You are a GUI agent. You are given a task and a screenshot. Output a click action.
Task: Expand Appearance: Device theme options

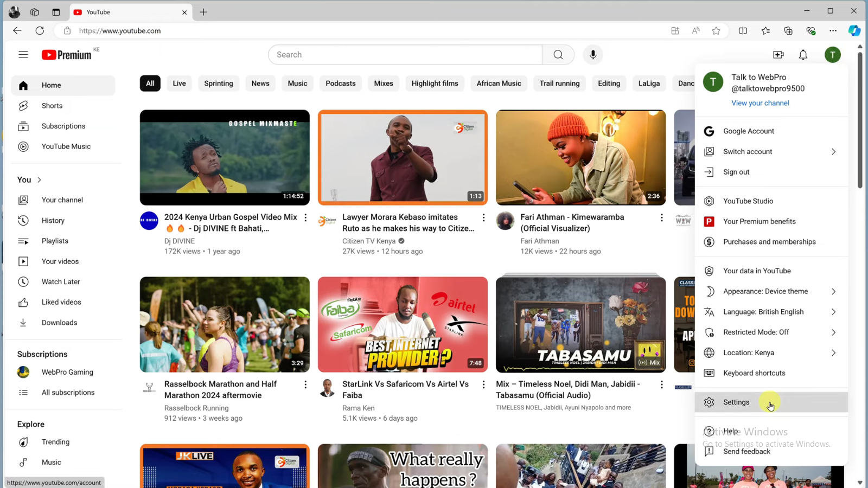[x=771, y=292]
